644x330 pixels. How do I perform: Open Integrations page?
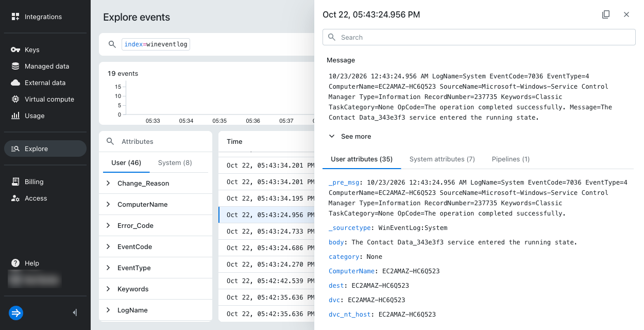(x=45, y=16)
